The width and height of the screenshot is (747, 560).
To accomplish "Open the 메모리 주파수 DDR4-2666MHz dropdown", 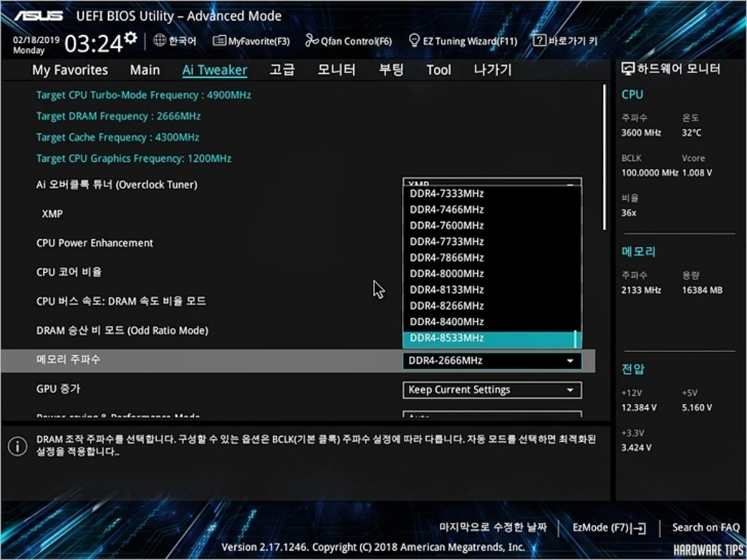I will (x=492, y=361).
